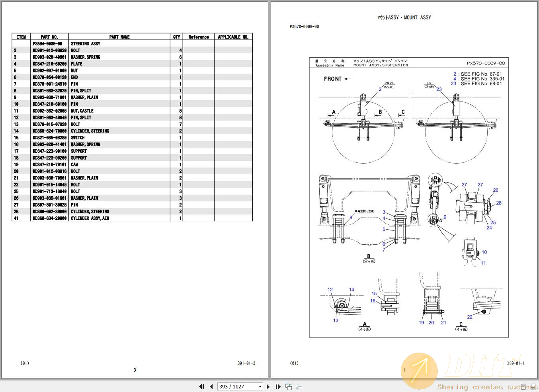The image size is (539, 392).
Task: Click the CAM part name cell
Action: click(x=74, y=165)
